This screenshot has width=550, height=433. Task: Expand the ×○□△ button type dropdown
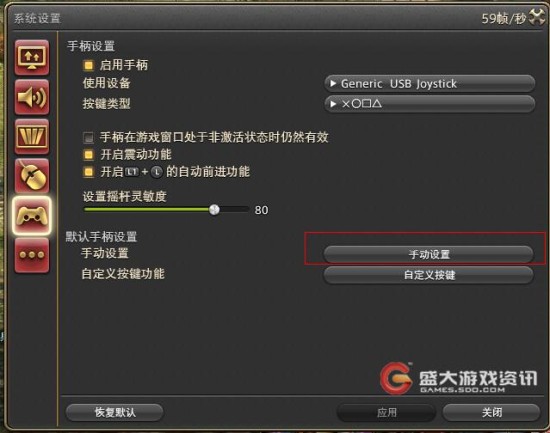coord(430,104)
